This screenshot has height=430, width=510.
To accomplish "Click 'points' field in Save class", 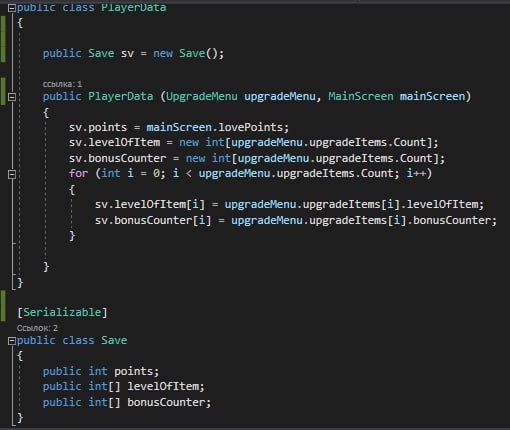I will pyautogui.click(x=133, y=371).
